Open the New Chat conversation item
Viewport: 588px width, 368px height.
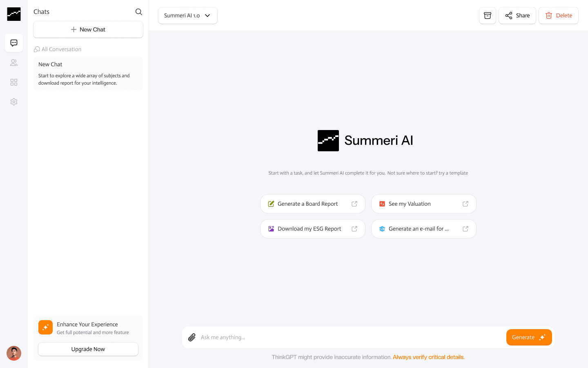tap(88, 74)
